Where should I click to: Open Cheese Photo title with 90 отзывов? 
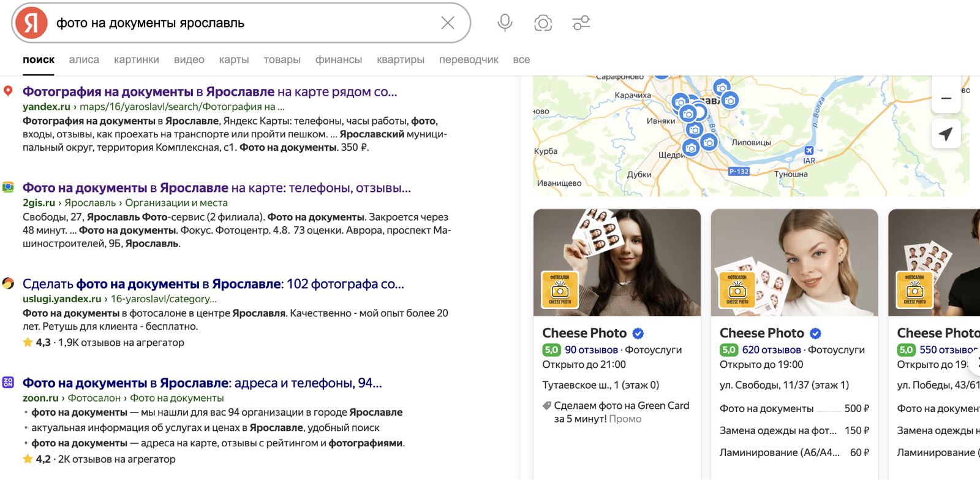584,333
